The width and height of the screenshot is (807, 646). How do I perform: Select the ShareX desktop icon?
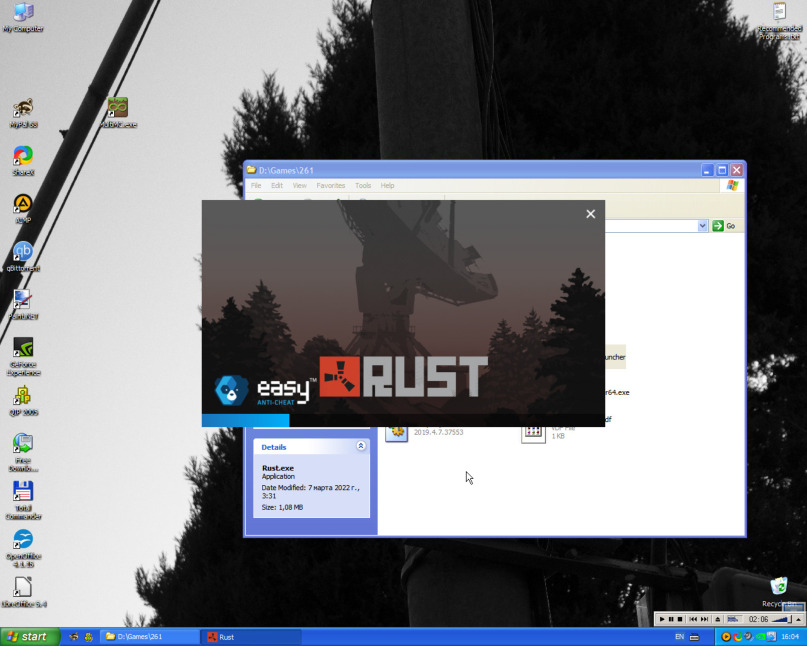click(23, 161)
